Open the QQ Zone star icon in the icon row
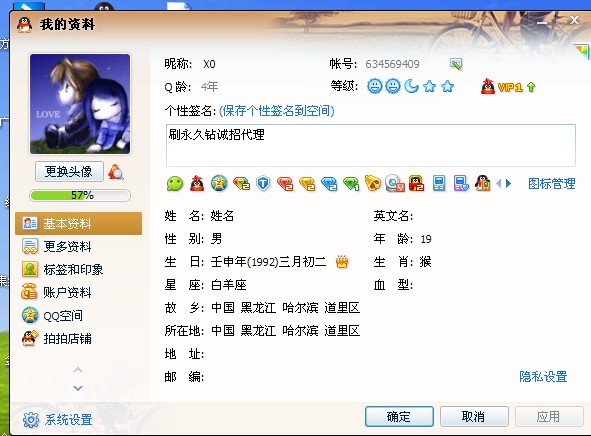This screenshot has height=436, width=591. coord(219,184)
